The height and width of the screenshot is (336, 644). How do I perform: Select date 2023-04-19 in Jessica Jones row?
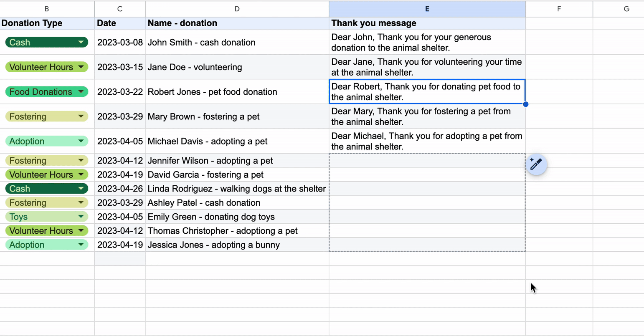(x=120, y=245)
